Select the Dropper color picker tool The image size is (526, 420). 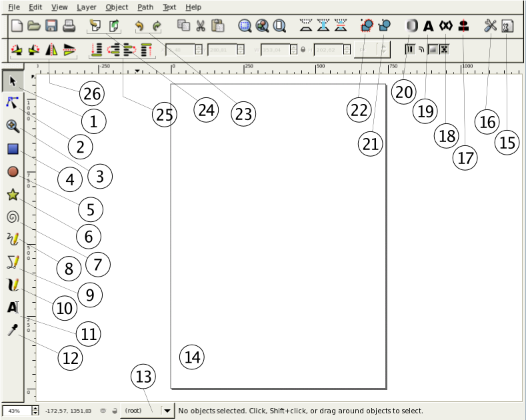point(12,331)
